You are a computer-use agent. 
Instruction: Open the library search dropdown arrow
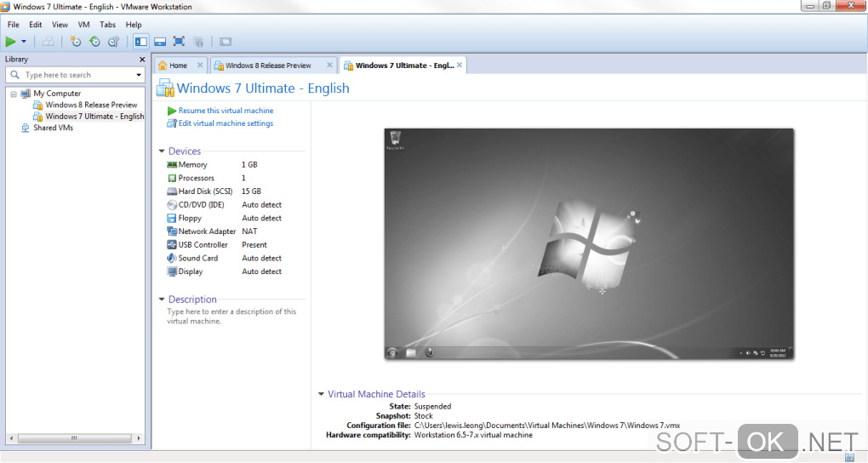point(139,75)
